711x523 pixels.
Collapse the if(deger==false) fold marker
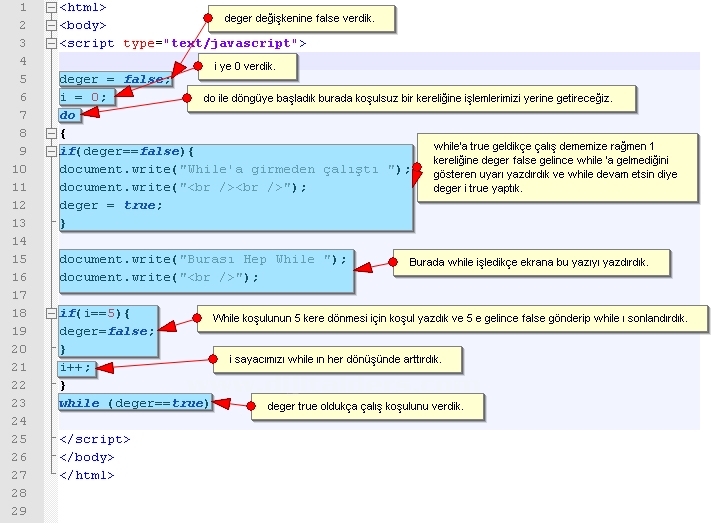coord(51,152)
